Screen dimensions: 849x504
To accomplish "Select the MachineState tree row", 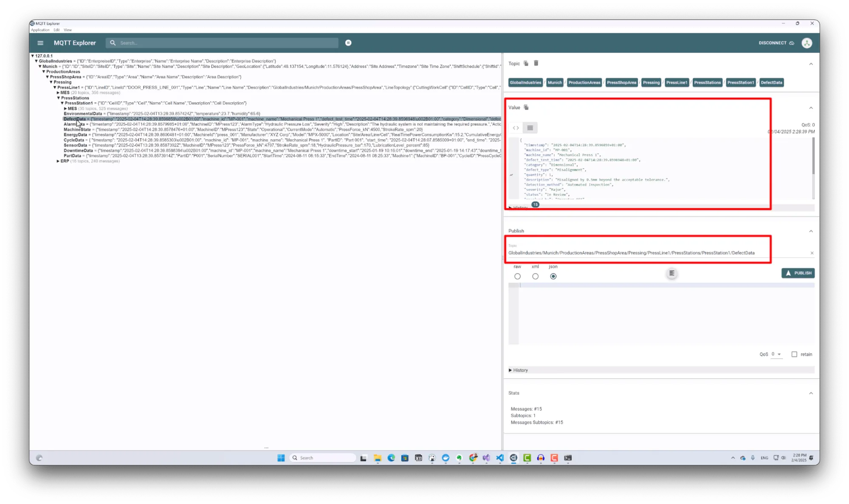I will coord(243,130).
